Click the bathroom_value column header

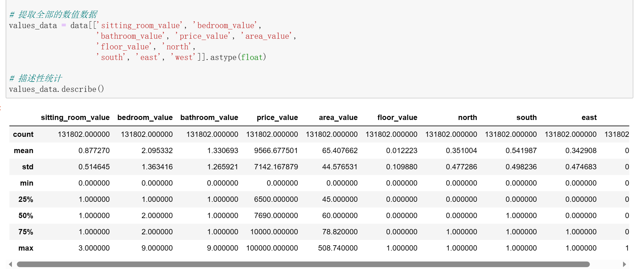(x=209, y=117)
